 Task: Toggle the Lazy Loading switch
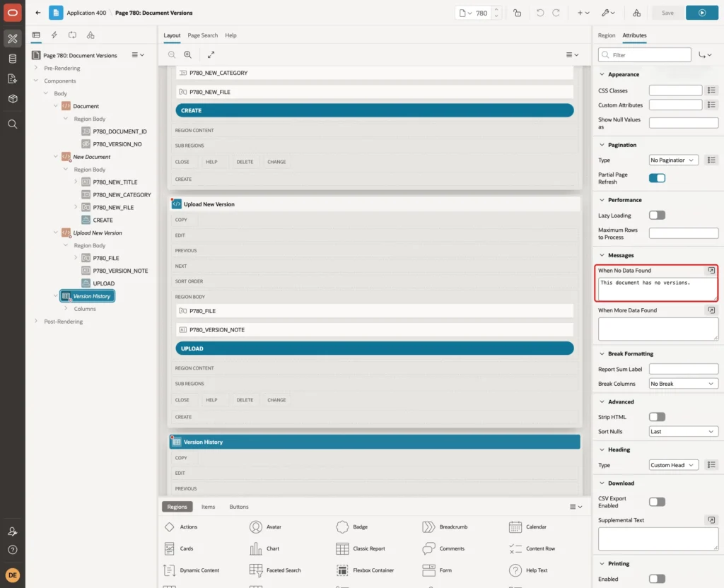click(x=657, y=215)
